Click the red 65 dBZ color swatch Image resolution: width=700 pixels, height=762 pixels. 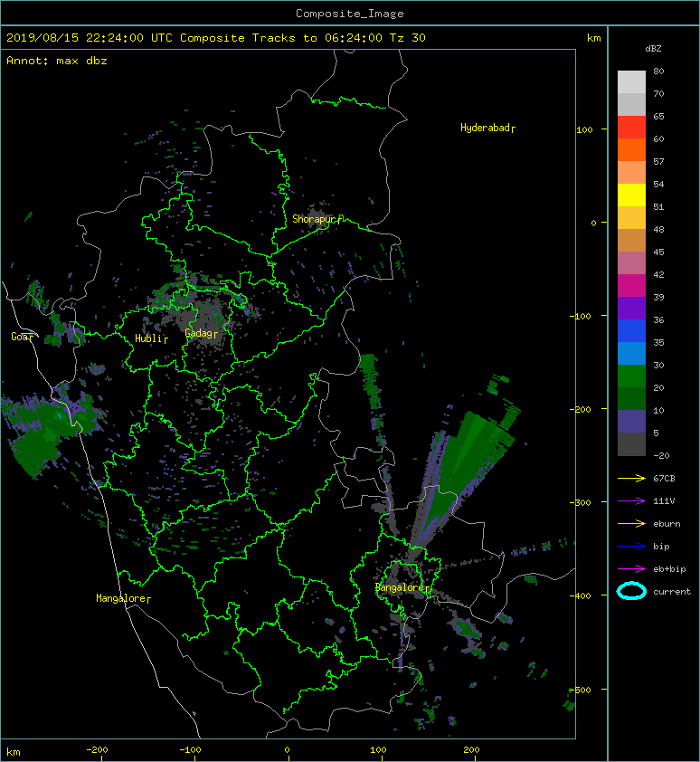(631, 127)
